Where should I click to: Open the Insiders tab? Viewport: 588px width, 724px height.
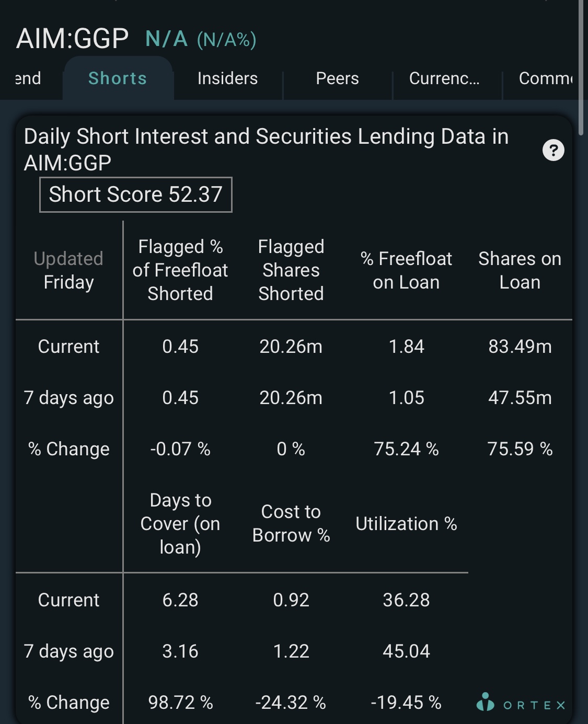(227, 78)
